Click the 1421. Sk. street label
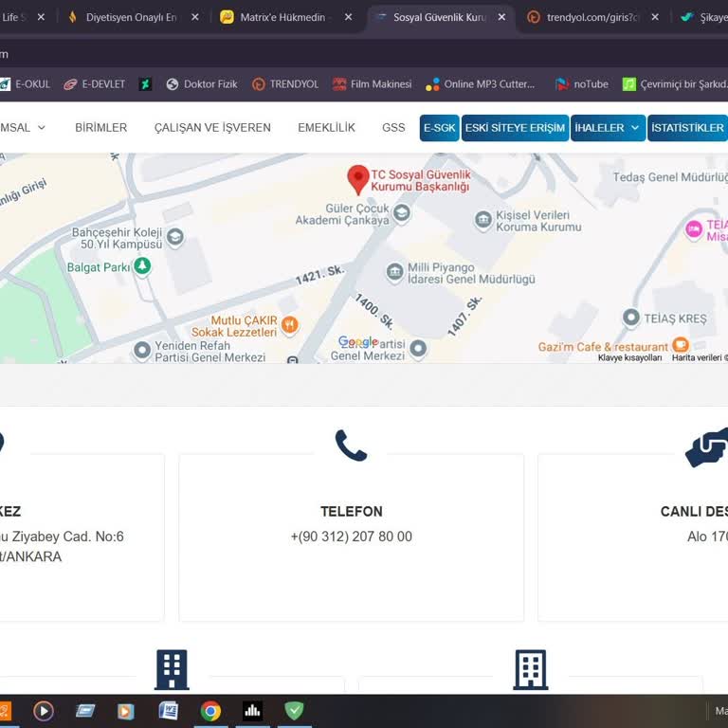The width and height of the screenshot is (728, 728). pyautogui.click(x=319, y=275)
